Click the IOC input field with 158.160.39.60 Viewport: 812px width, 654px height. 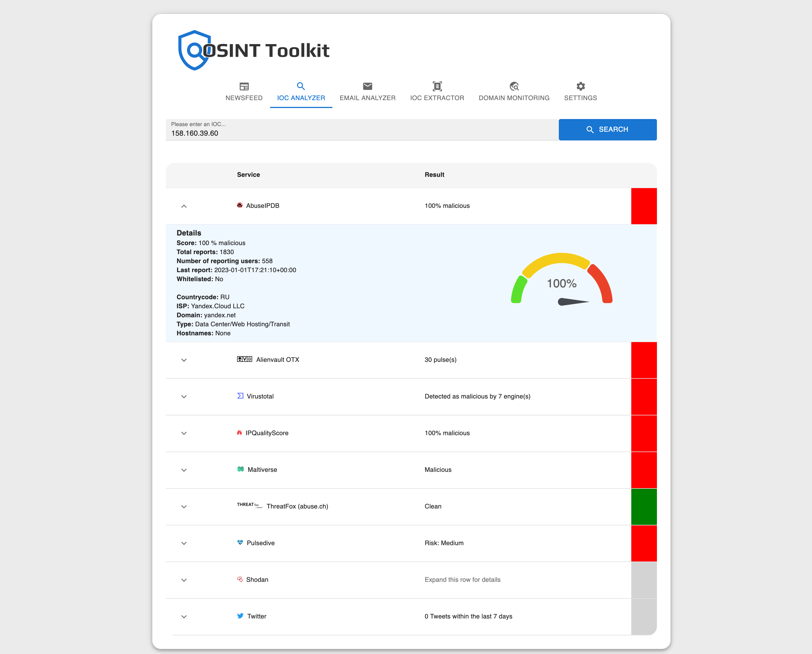click(x=362, y=130)
